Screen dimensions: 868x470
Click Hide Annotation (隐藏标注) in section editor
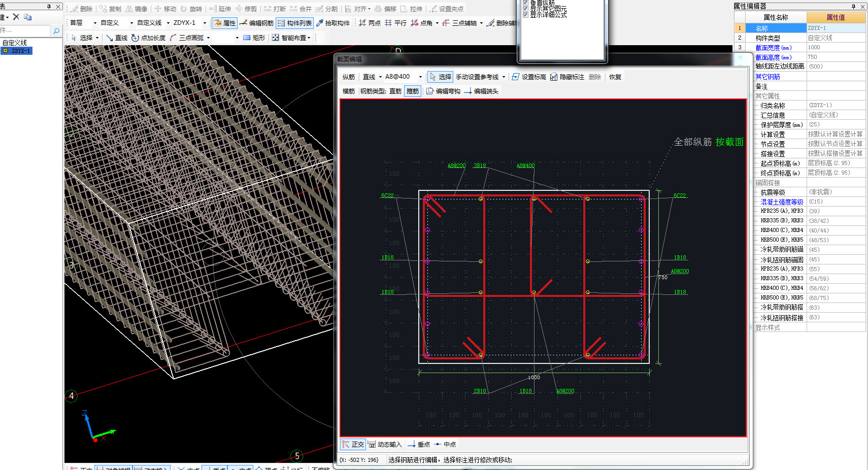coord(567,77)
